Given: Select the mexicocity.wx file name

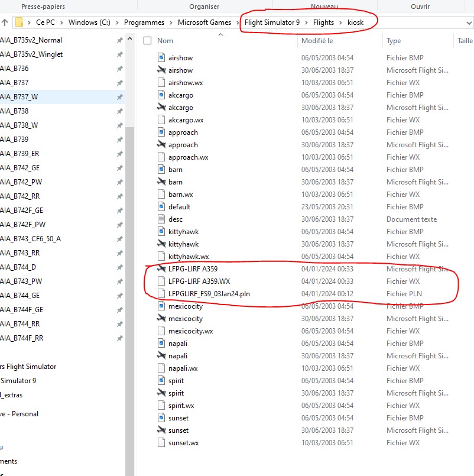Looking at the screenshot, I should pyautogui.click(x=190, y=331).
